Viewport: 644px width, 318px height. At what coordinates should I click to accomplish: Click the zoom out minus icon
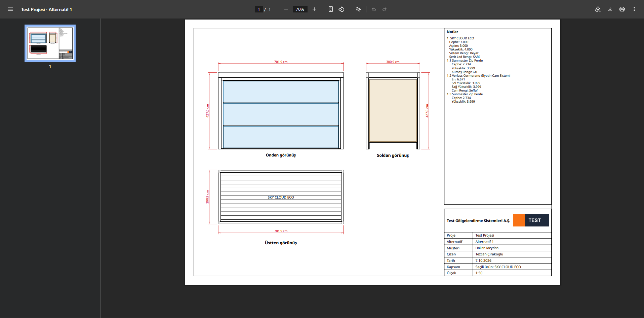coord(286,9)
